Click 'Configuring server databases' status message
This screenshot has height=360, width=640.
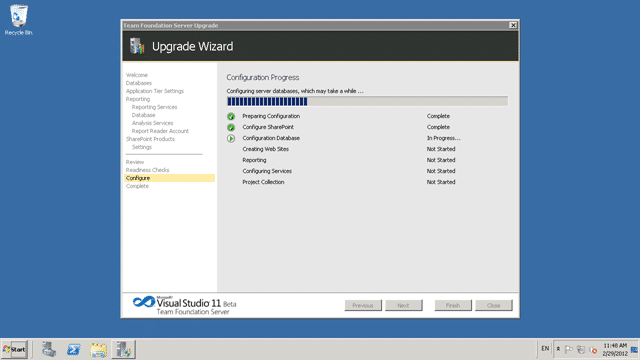295,91
